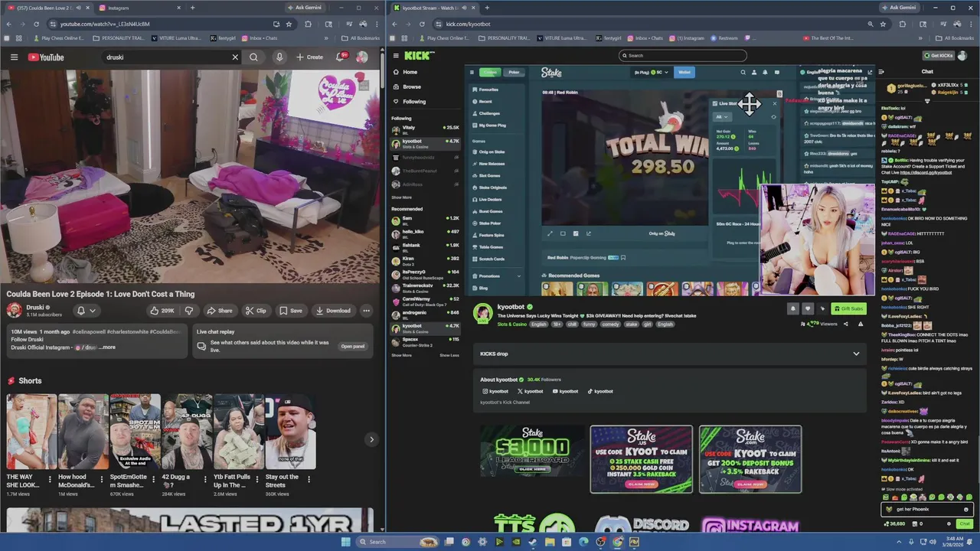The height and width of the screenshot is (551, 980).
Task: Send message with the green Chat button
Action: 965,524
